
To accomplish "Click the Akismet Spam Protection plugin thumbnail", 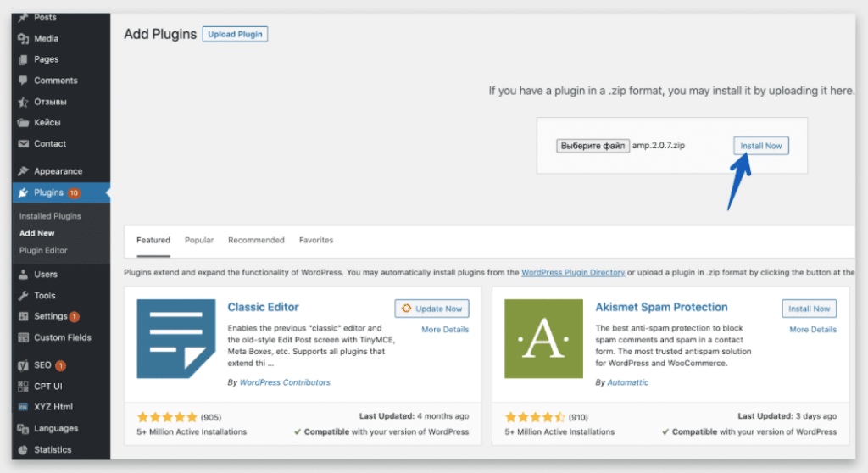I will (543, 338).
